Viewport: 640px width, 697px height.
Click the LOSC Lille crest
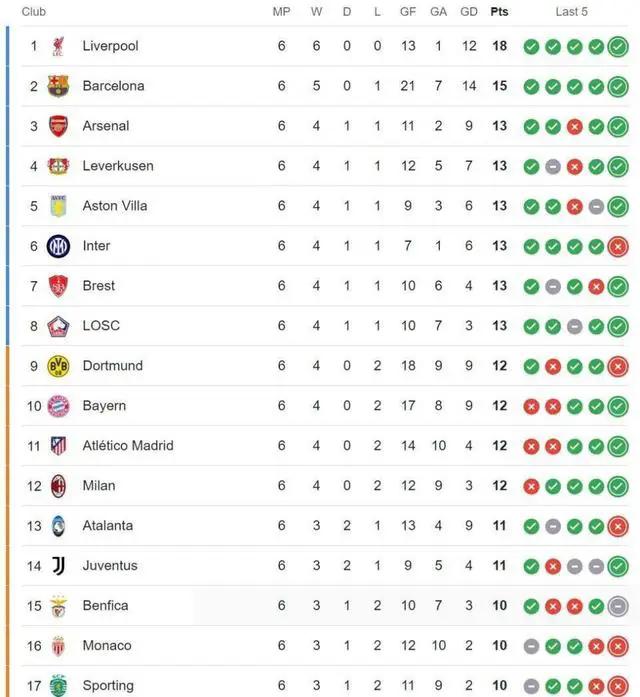pyautogui.click(x=58, y=326)
